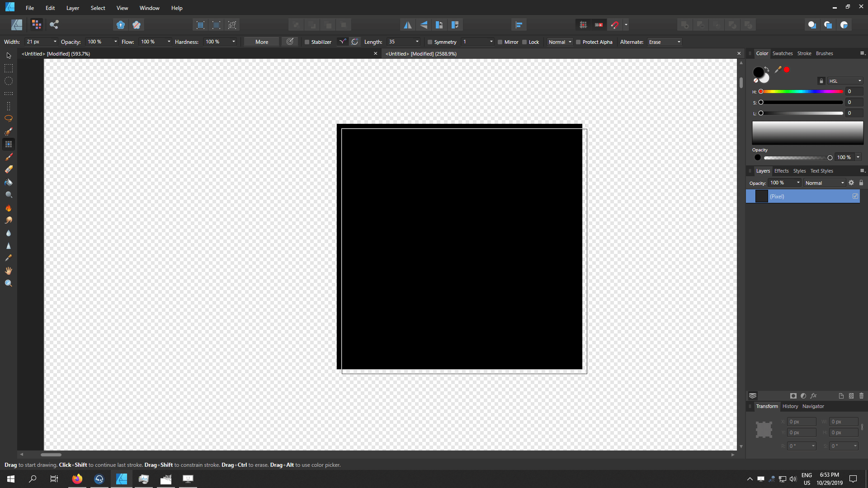
Task: Launch Firefox from the taskbar
Action: tap(77, 479)
